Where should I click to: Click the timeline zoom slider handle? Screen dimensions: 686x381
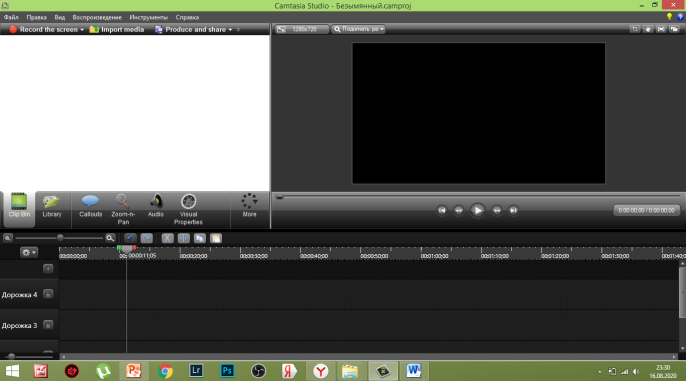[x=60, y=238]
